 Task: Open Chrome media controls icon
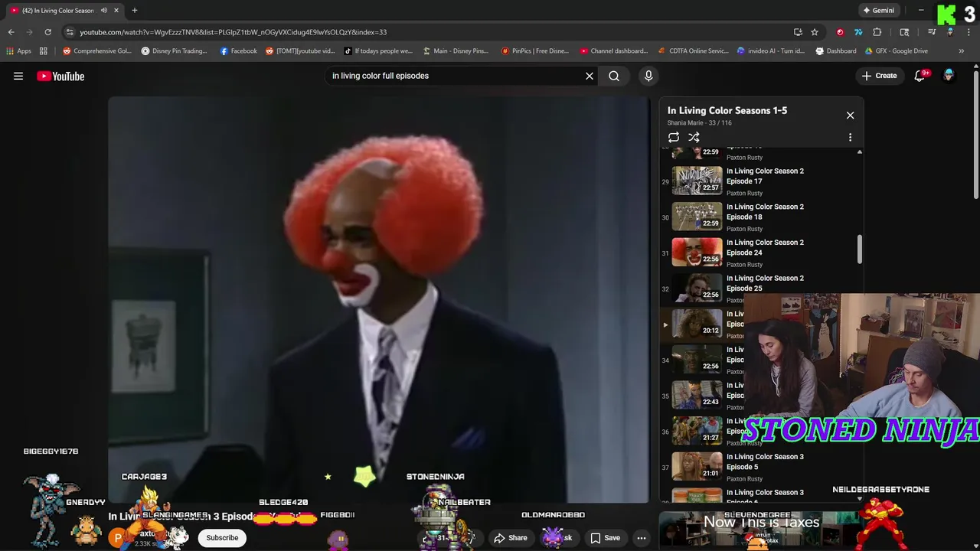point(932,32)
